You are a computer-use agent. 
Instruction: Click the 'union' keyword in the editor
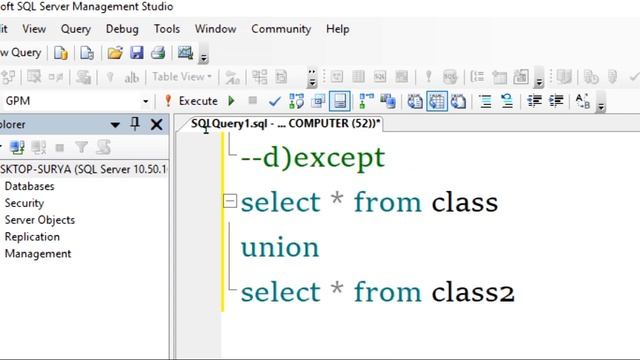click(280, 247)
